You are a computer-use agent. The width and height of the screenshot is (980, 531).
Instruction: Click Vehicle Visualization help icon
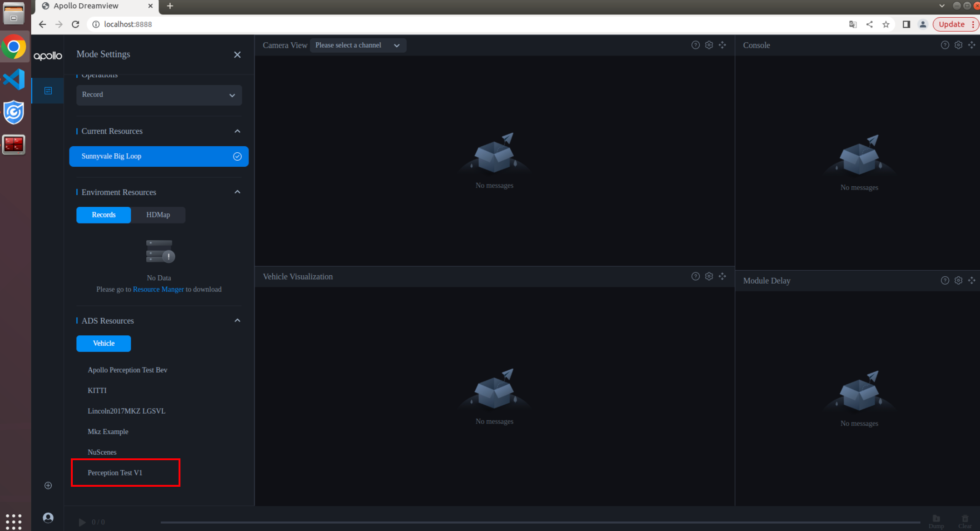pyautogui.click(x=695, y=276)
